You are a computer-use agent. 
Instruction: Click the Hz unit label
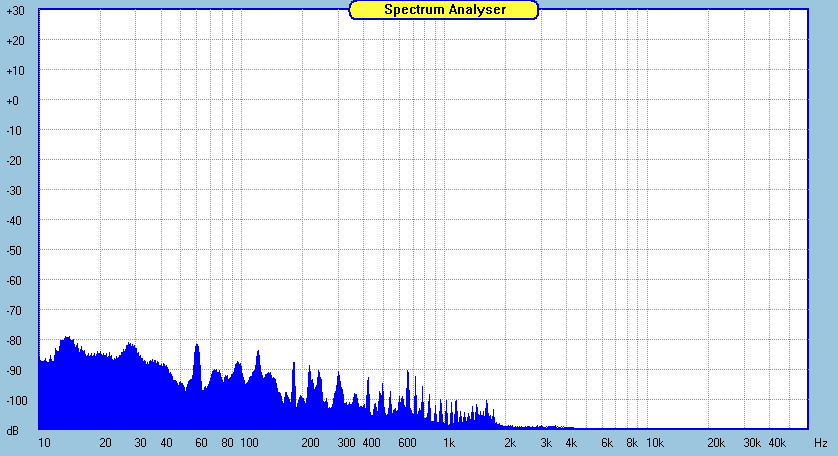[x=819, y=442]
